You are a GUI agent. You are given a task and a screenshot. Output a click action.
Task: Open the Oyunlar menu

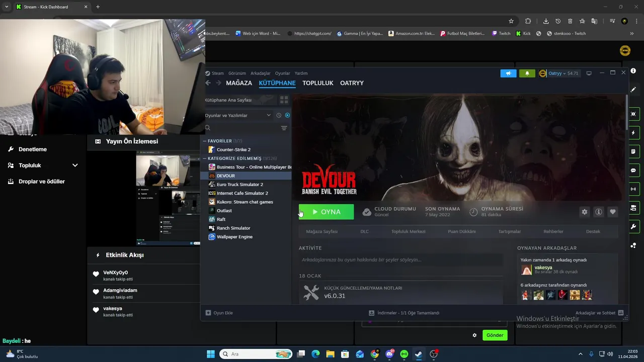(x=282, y=73)
